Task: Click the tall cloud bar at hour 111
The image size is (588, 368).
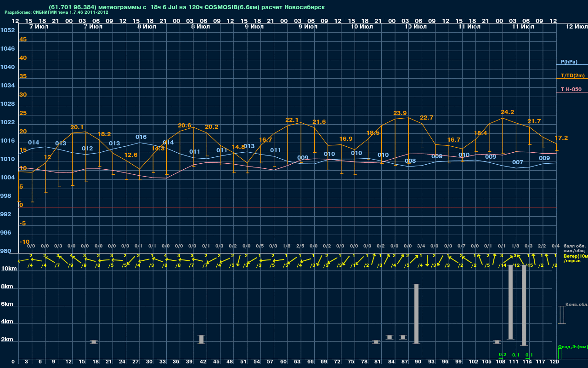Action: (x=510, y=302)
